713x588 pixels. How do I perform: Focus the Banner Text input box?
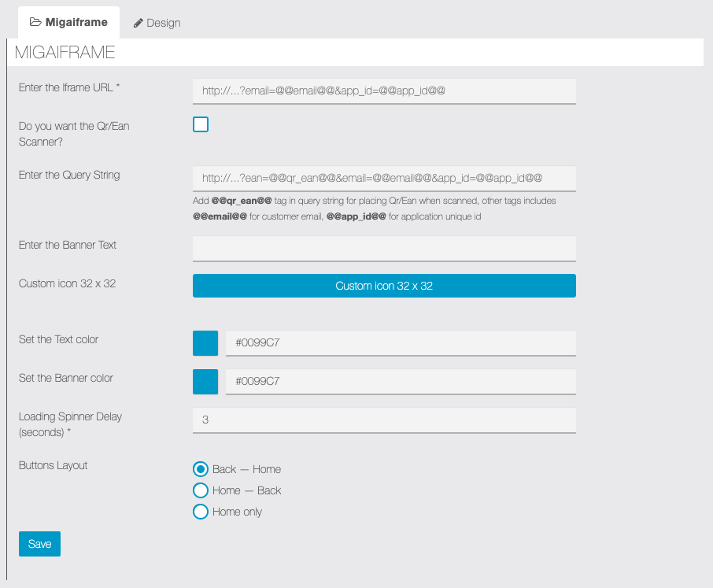click(x=384, y=248)
